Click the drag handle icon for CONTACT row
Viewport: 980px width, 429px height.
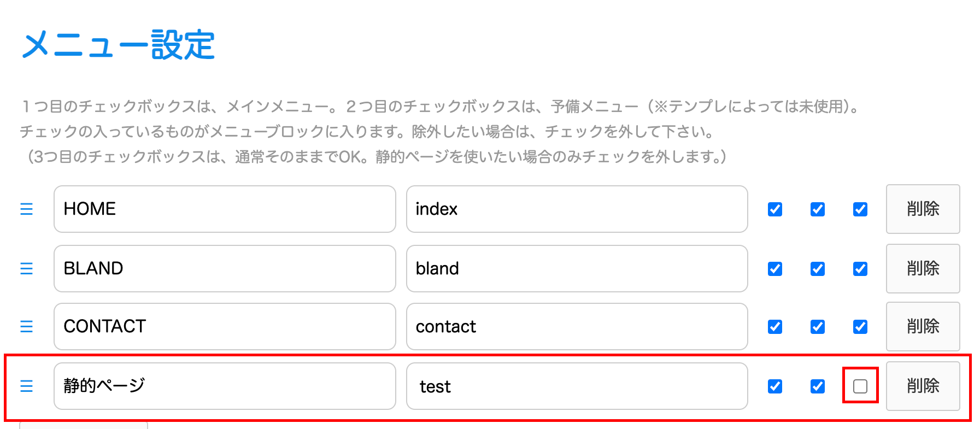coord(26,327)
